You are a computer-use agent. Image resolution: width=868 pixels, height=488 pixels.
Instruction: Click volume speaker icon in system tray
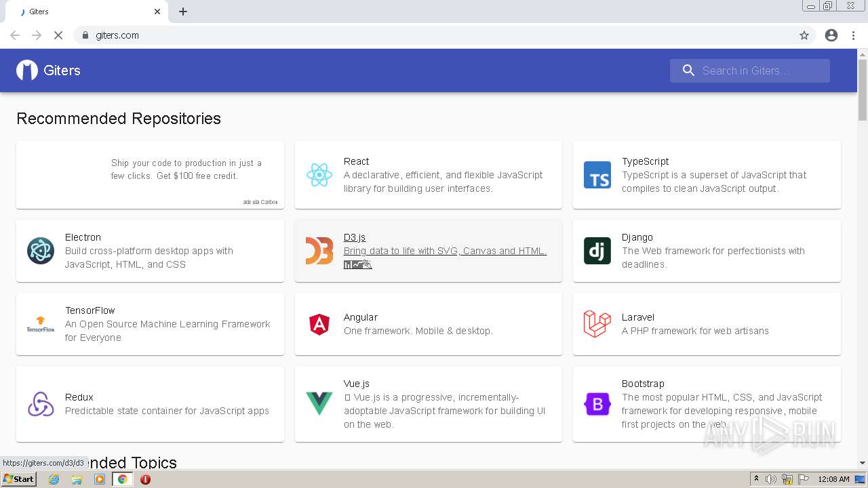(771, 479)
